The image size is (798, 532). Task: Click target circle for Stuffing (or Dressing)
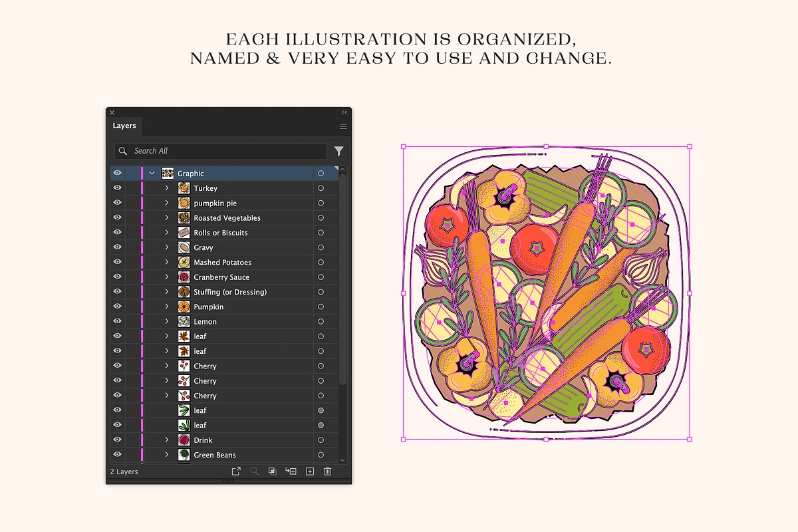click(321, 292)
